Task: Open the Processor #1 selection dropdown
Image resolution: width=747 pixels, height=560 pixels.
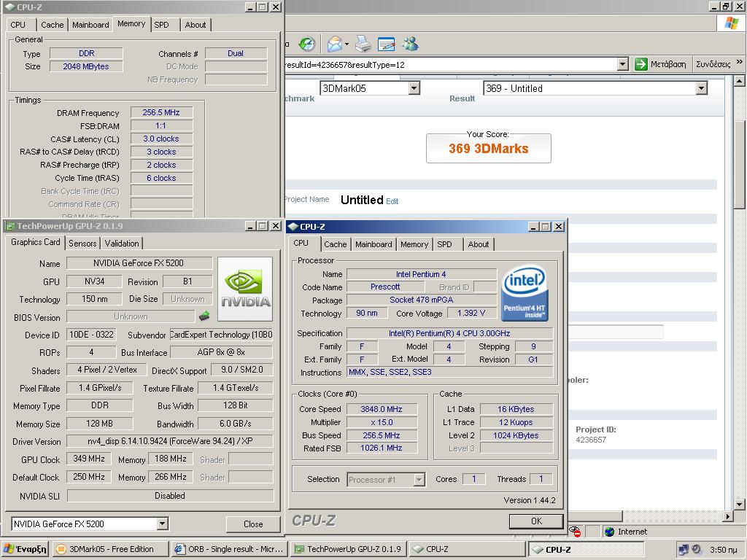Action: tap(419, 480)
